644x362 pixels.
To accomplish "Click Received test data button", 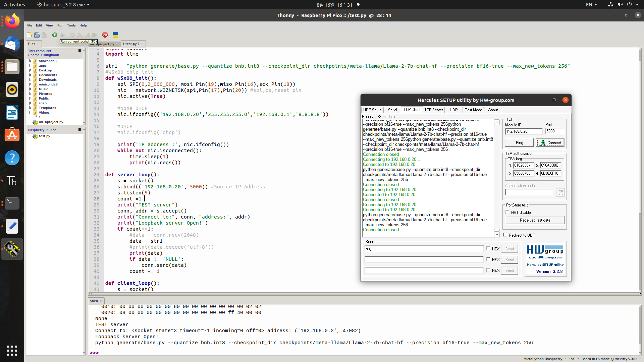I will [535, 220].
